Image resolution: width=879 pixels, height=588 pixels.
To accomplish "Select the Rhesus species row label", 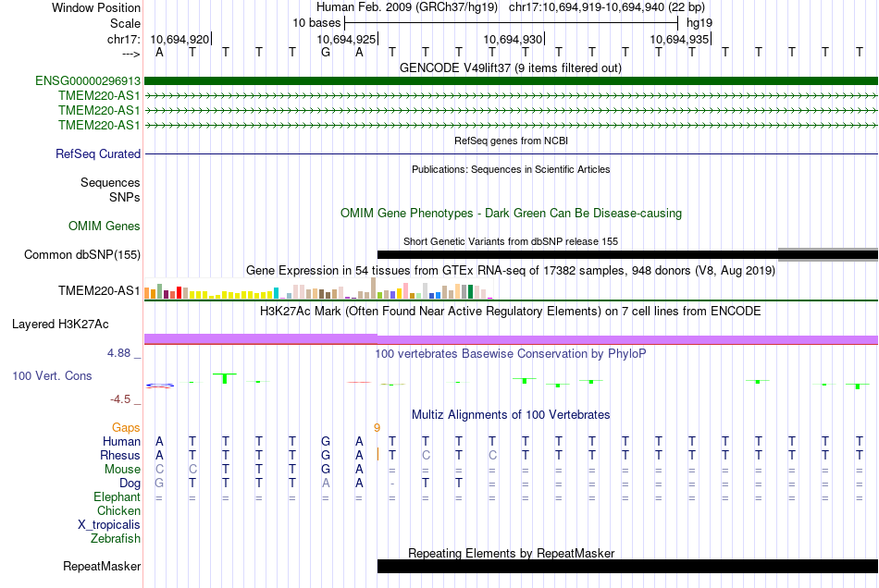I will coord(120,455).
